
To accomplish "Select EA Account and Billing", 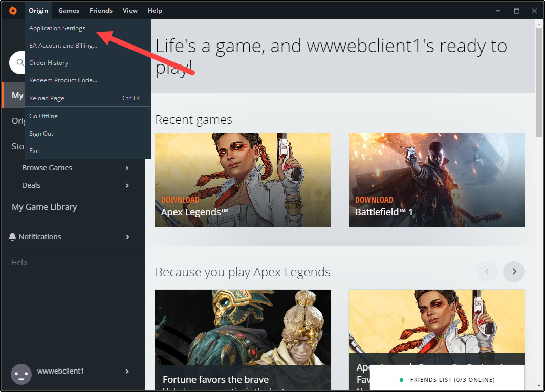I will [88, 46].
